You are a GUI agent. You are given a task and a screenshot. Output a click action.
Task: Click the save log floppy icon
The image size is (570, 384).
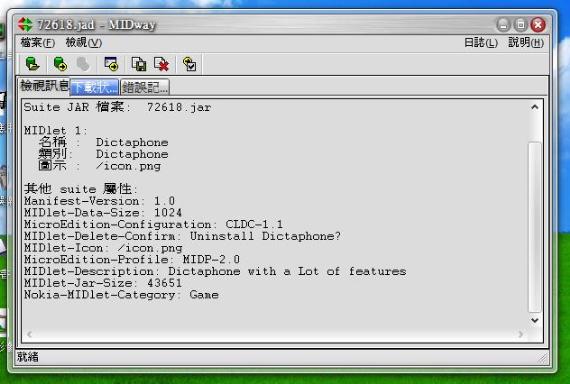[139, 64]
